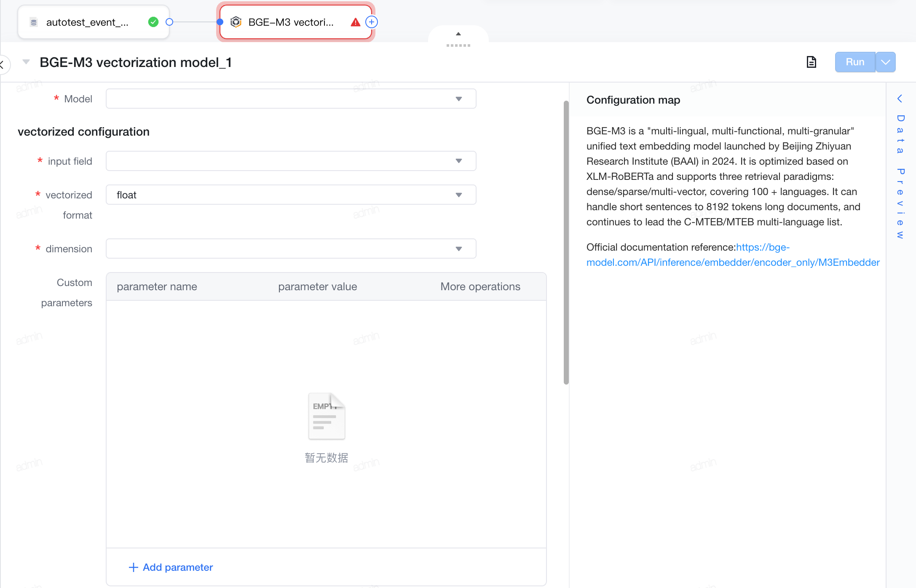This screenshot has height=588, width=916.
Task: Open the document notes icon beside Run
Action: (811, 62)
